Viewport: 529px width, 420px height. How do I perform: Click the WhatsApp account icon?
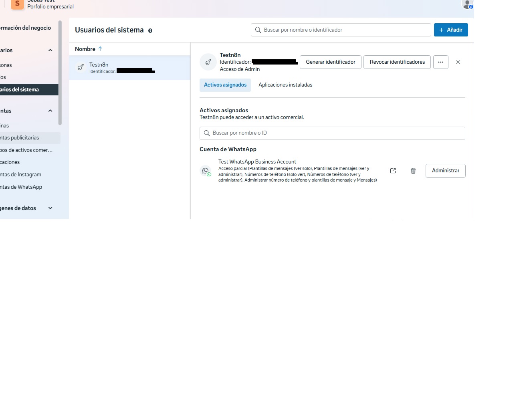(x=206, y=171)
